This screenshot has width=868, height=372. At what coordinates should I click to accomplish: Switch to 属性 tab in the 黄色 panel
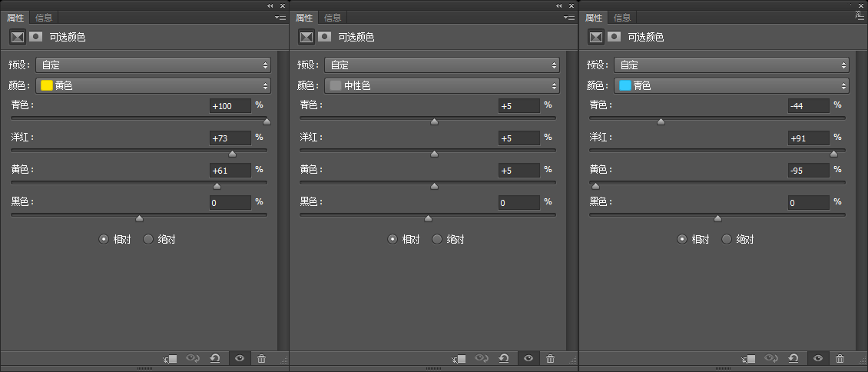pyautogui.click(x=15, y=18)
